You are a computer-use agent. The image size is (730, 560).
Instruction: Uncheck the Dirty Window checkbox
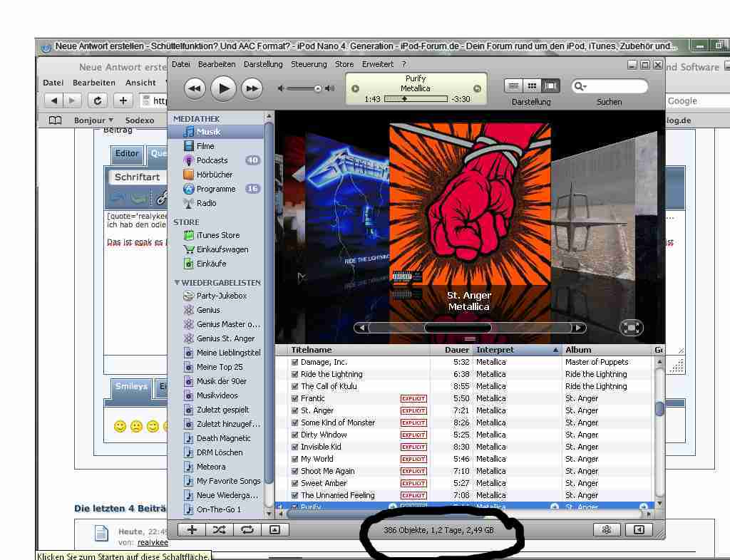[x=294, y=435]
